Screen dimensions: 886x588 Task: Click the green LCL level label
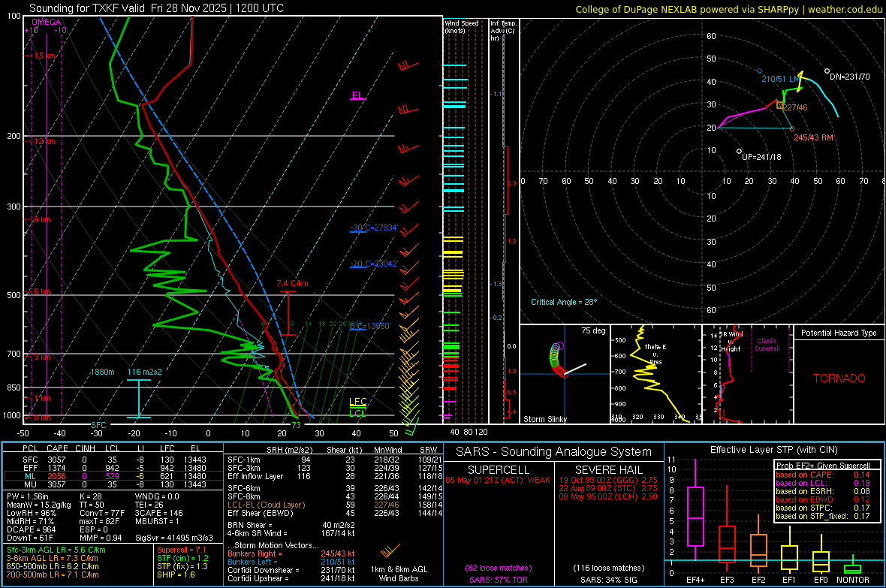357,413
